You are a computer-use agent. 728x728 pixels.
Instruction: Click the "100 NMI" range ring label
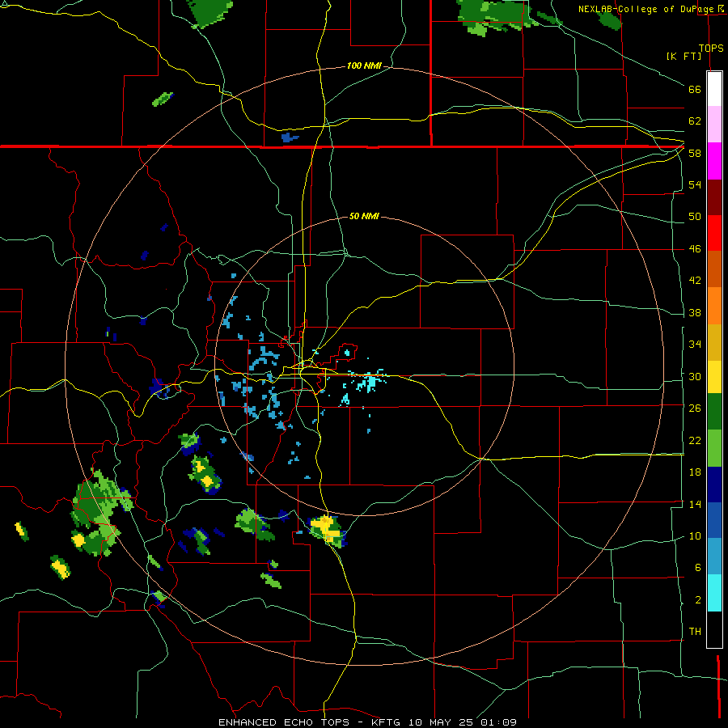(x=364, y=66)
